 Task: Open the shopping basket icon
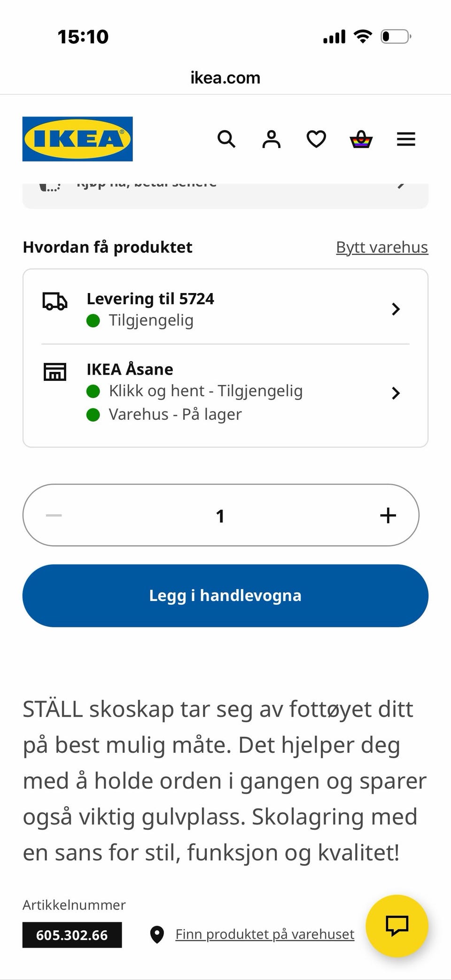pyautogui.click(x=361, y=139)
